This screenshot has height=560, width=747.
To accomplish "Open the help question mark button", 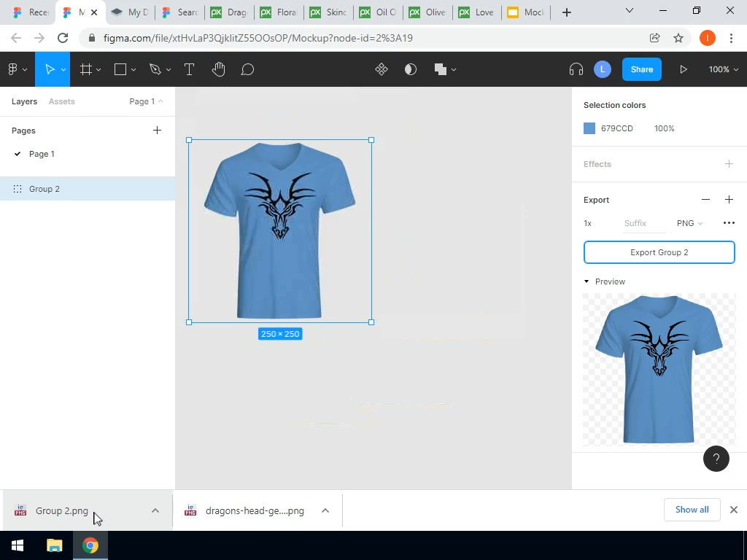I will pyautogui.click(x=716, y=459).
